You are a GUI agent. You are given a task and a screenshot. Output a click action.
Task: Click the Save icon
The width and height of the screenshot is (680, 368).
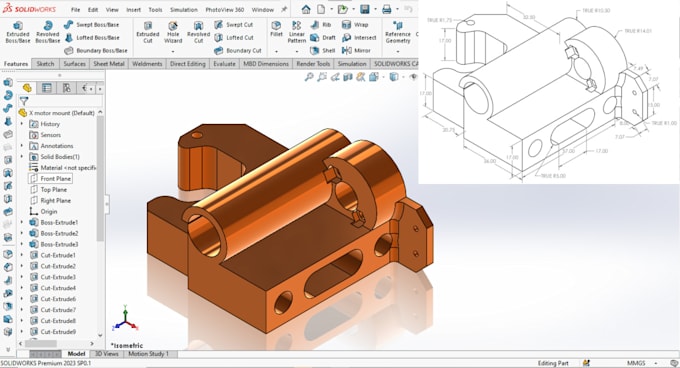[x=365, y=9]
